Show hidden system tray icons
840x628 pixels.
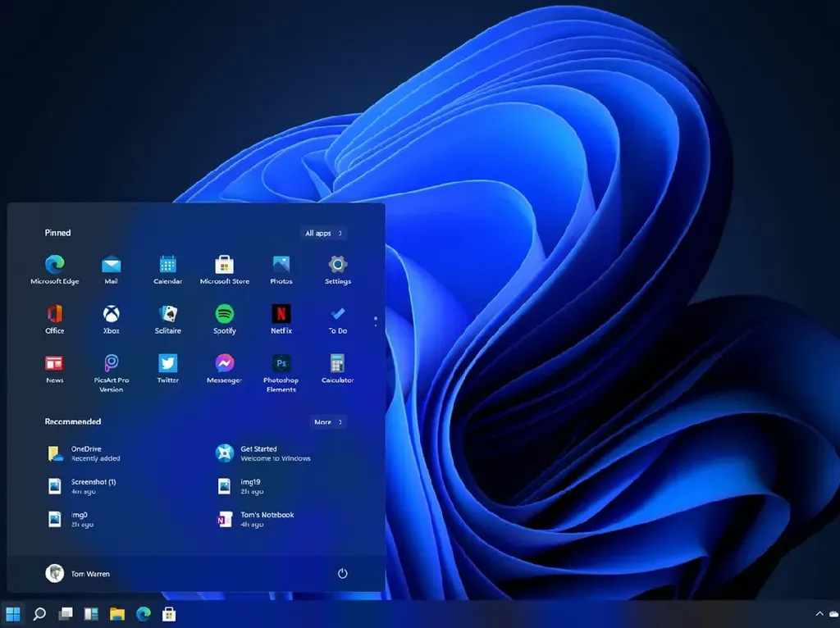(x=819, y=613)
